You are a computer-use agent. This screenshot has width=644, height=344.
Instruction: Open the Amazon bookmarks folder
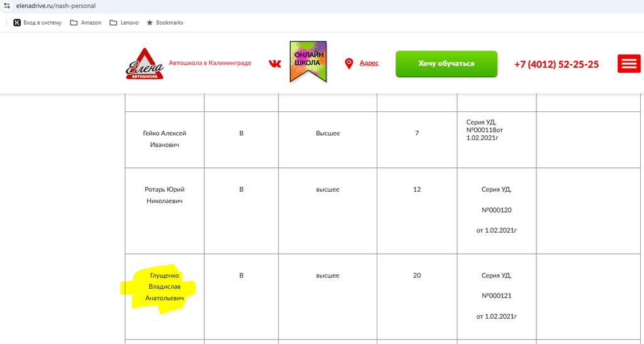pos(86,23)
